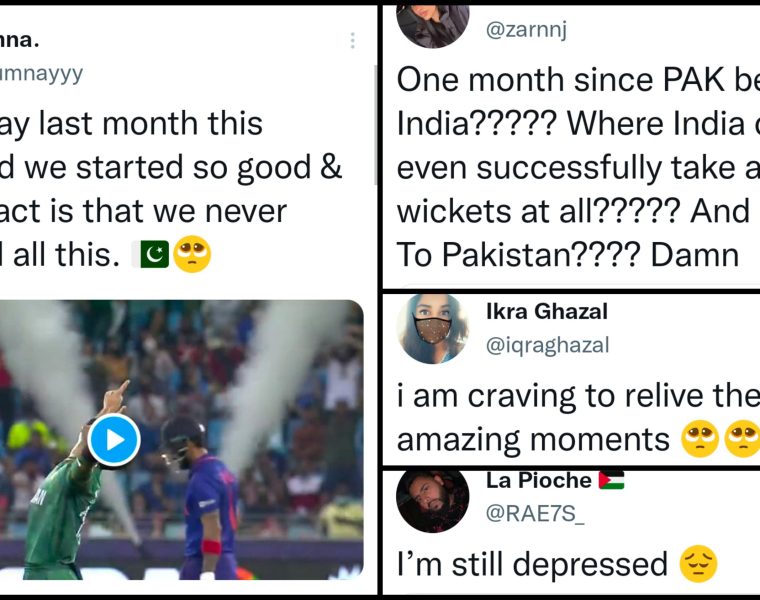The image size is (760, 600).
Task: Click the partially visible umnayyy handle
Action: click(x=42, y=73)
